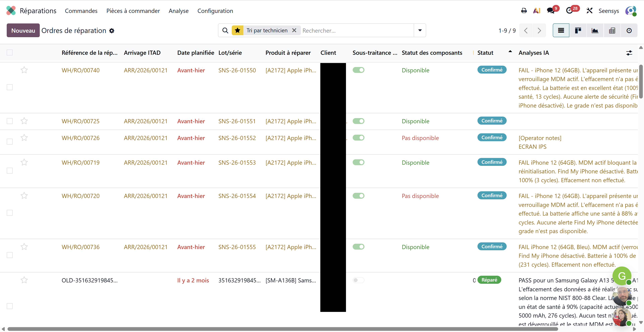Open the gear actions menu beside title
The height and width of the screenshot is (332, 644).
click(x=112, y=31)
